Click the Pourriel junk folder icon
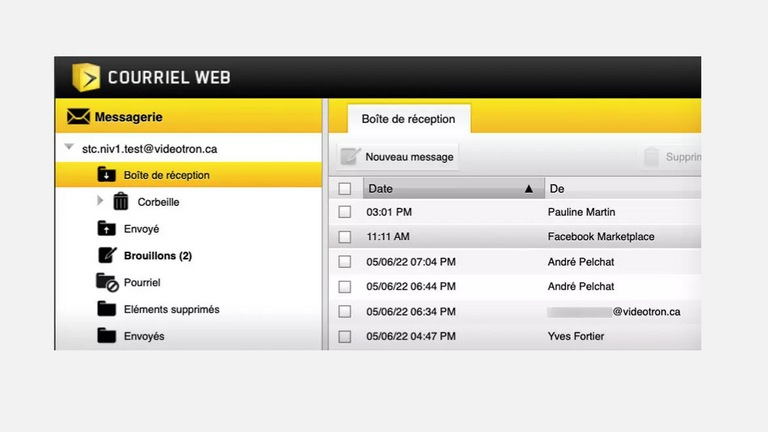Image resolution: width=768 pixels, height=432 pixels. 107,283
